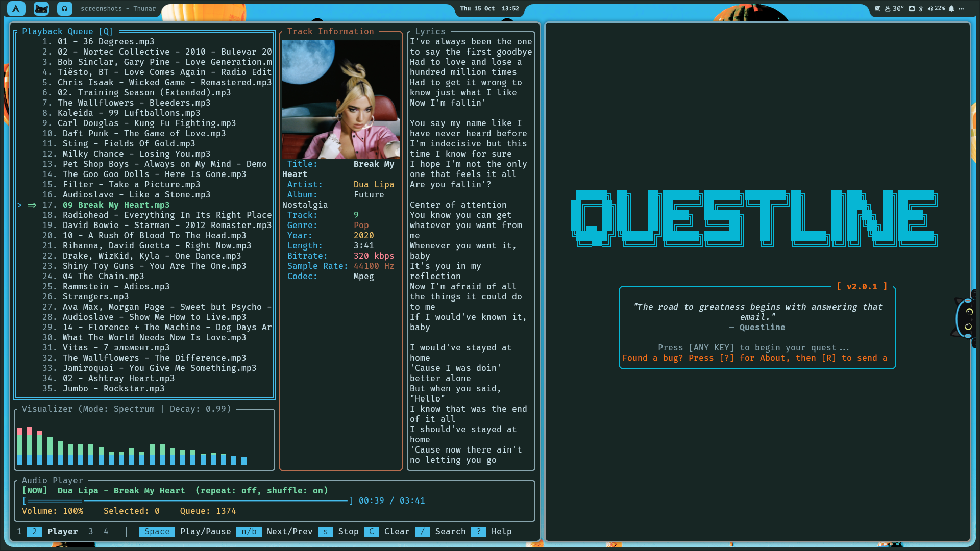
Task: Click the '320 kbps' bitrate value
Action: 374,256
